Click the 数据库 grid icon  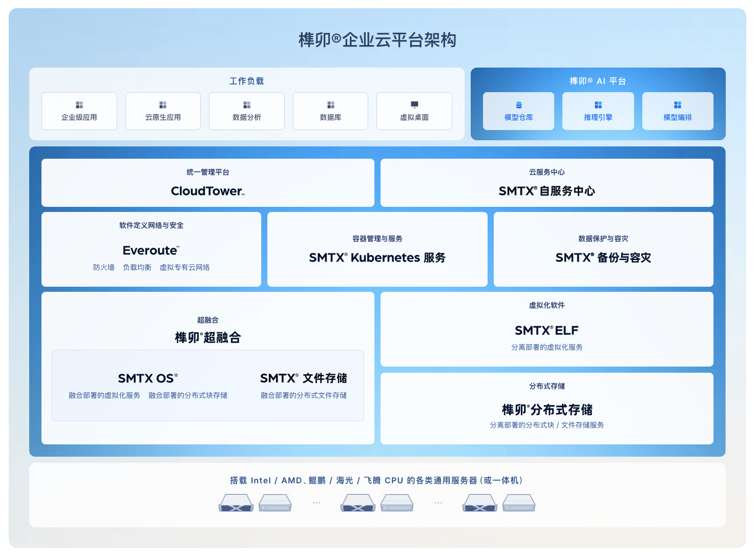(x=331, y=105)
